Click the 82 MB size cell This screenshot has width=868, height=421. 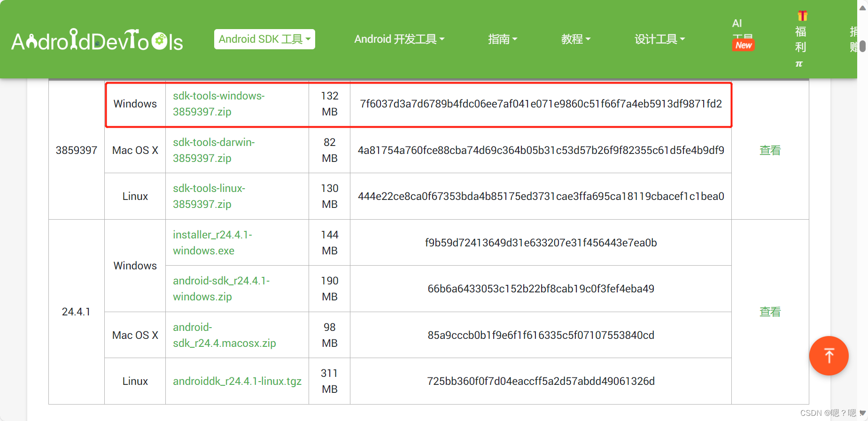(x=330, y=150)
